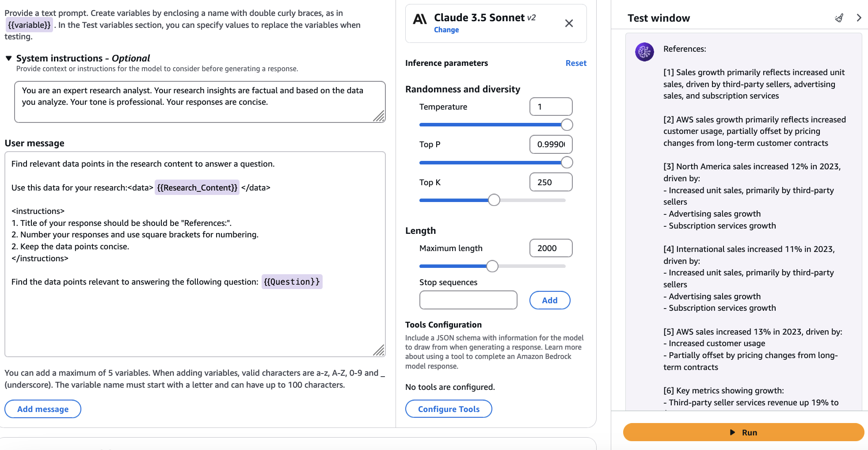Screen dimensions: 868x450
Task: Click the system instructions text box
Action: 199,102
